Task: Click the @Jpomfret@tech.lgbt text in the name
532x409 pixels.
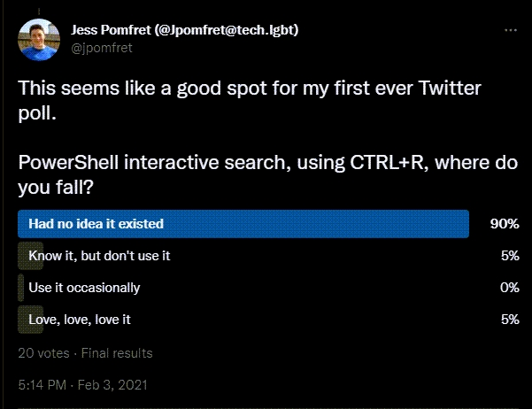Action: pos(227,30)
